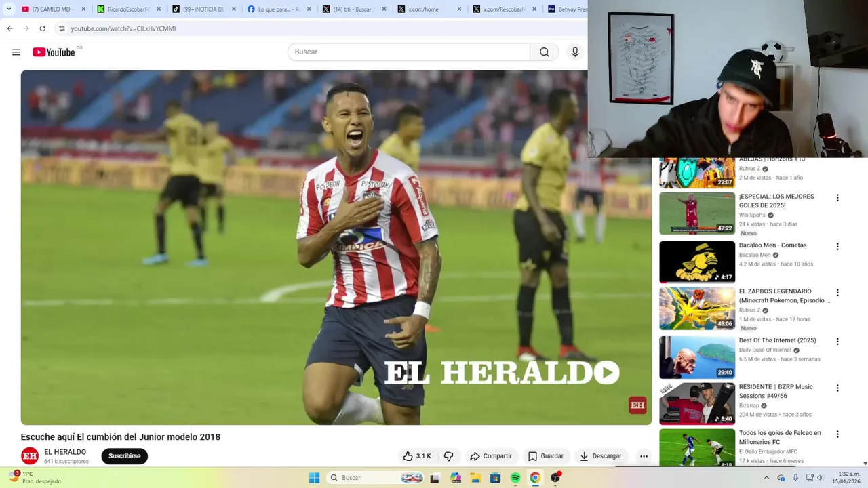Reload the page with the refresh icon
The height and width of the screenshot is (488, 868).
click(42, 28)
